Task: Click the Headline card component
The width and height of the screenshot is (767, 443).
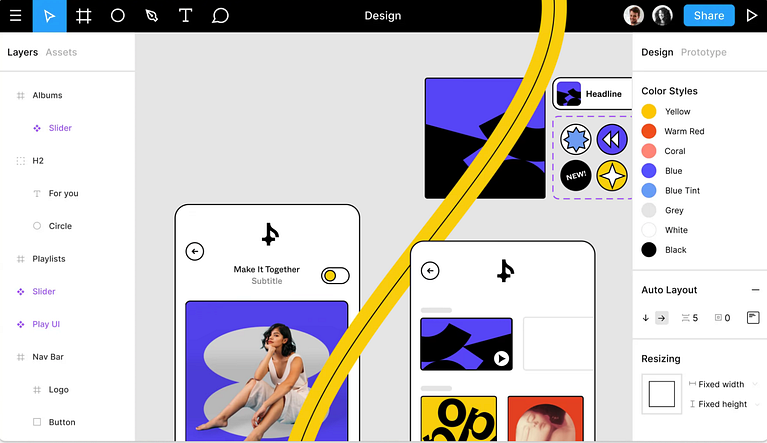Action: coord(592,93)
